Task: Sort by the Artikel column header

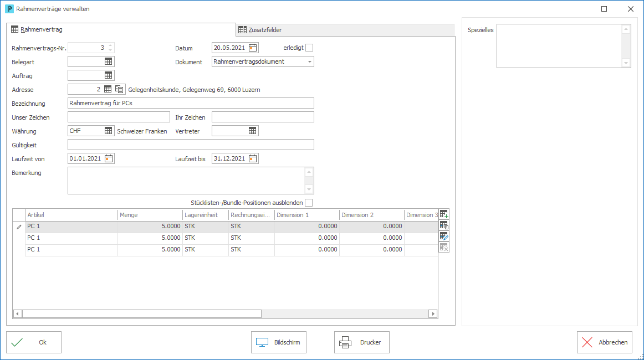Action: pyautogui.click(x=71, y=215)
